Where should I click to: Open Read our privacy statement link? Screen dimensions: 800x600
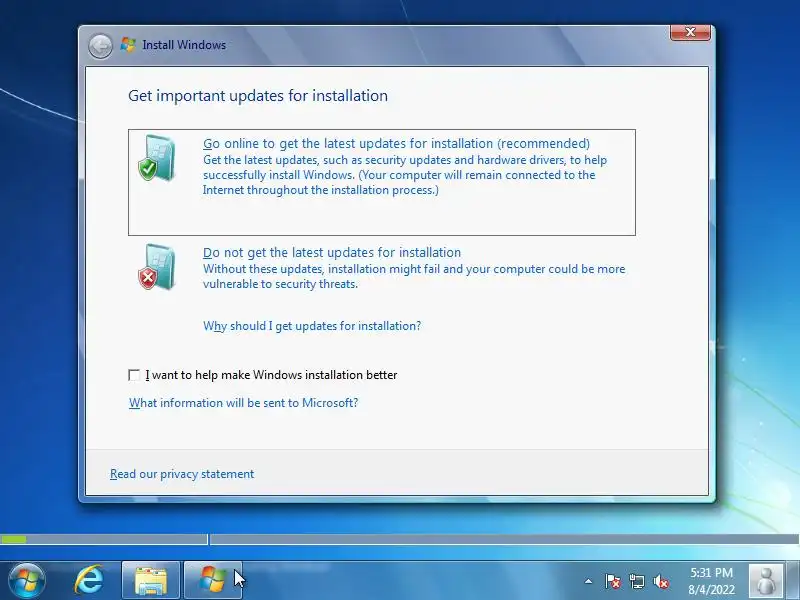182,474
